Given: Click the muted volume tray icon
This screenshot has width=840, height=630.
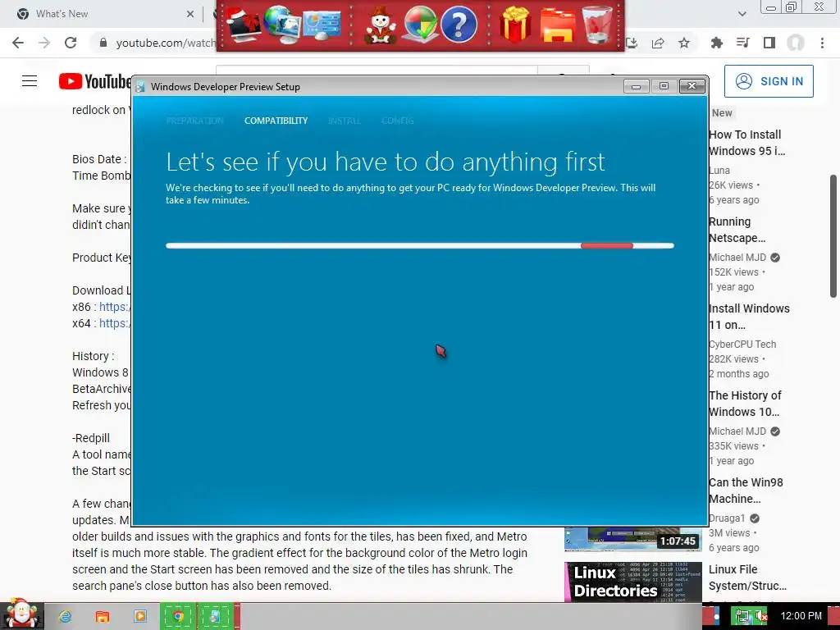Looking at the screenshot, I should pos(760,617).
